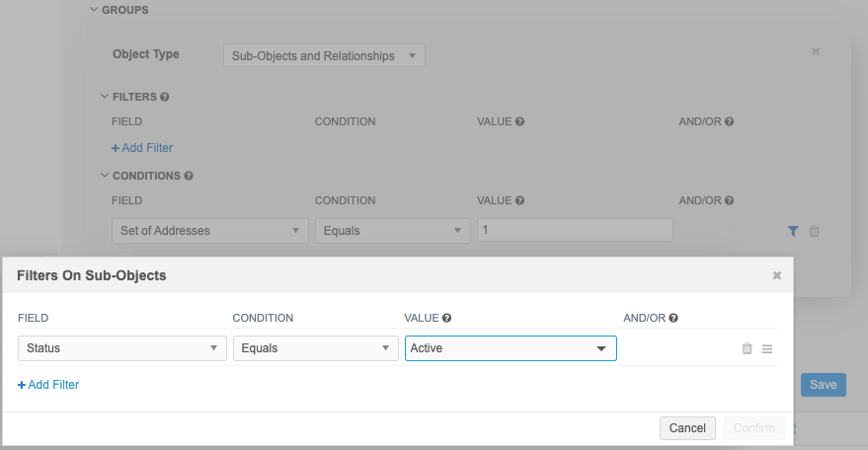This screenshot has width=868, height=450.
Task: Close the Filters On Sub-Objects dialog
Action: pos(776,276)
